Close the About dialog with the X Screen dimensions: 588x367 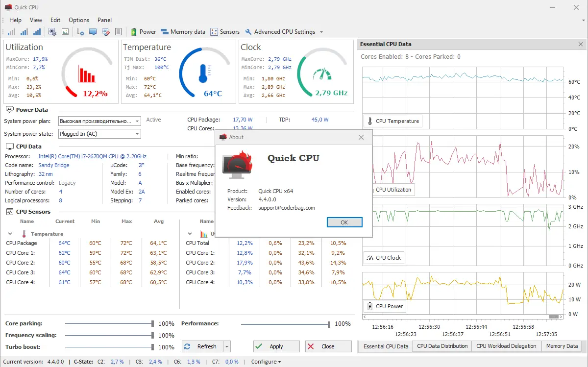[x=361, y=137]
